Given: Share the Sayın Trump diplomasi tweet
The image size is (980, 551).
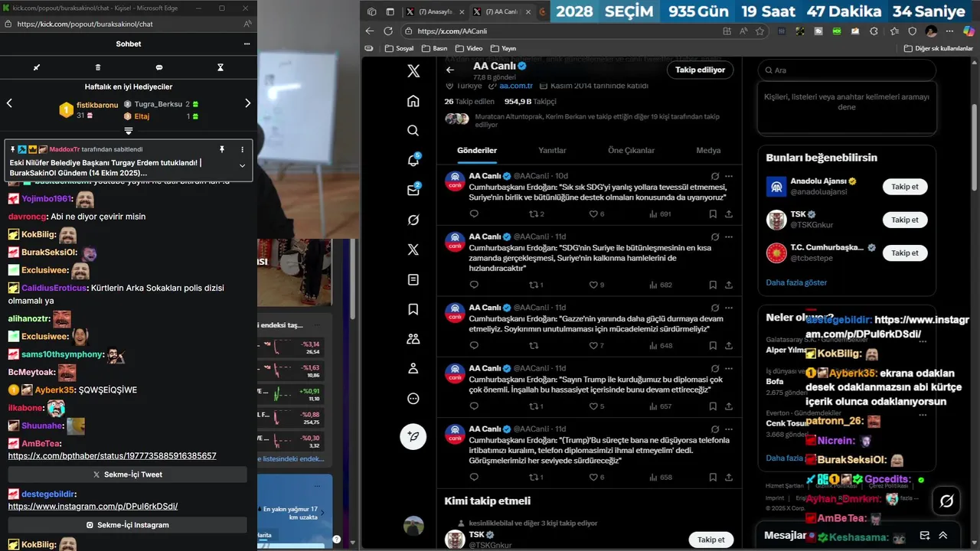Looking at the screenshot, I should click(x=729, y=406).
